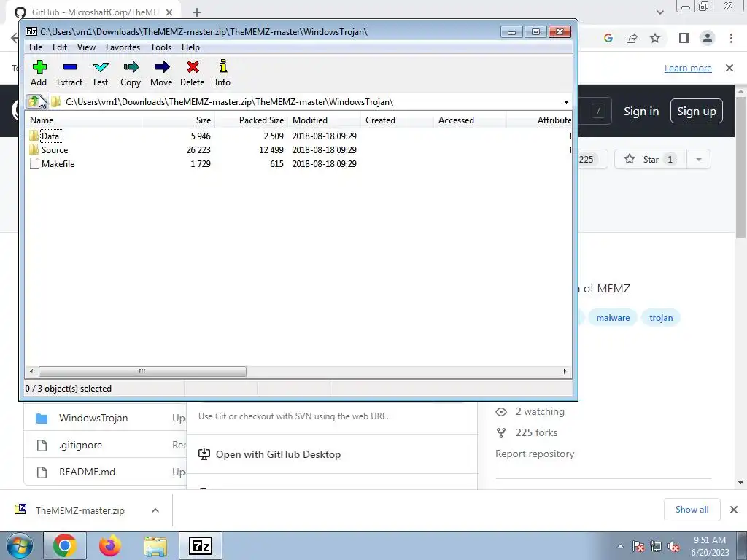Select the Makefile file icon
Image resolution: width=747 pixels, height=560 pixels.
tap(34, 163)
